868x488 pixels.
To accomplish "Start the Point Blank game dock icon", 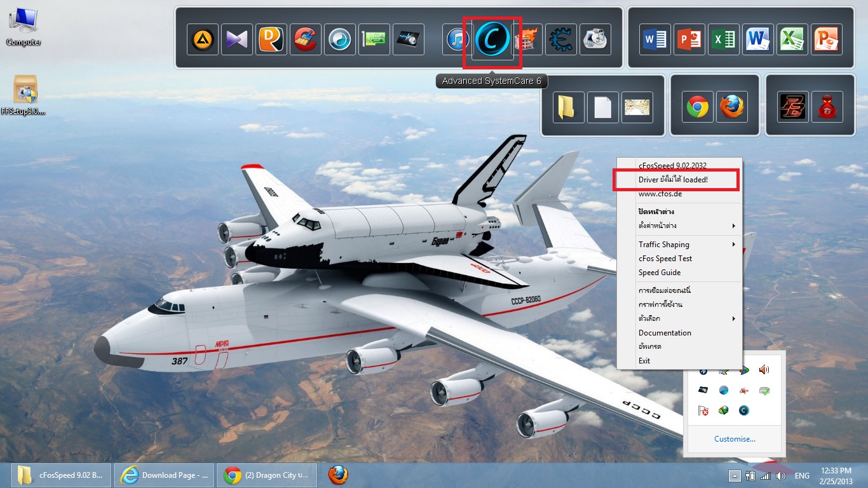I will pos(793,107).
